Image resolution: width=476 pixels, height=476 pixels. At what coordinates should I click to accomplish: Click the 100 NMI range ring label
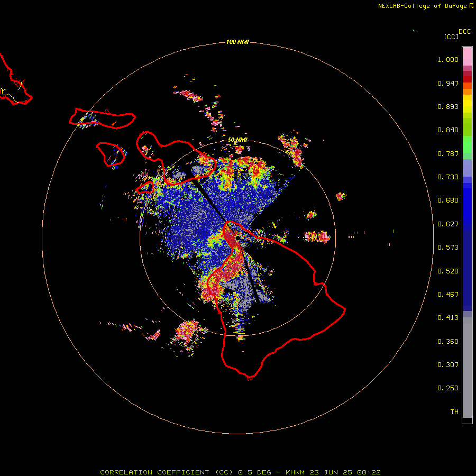pyautogui.click(x=237, y=42)
